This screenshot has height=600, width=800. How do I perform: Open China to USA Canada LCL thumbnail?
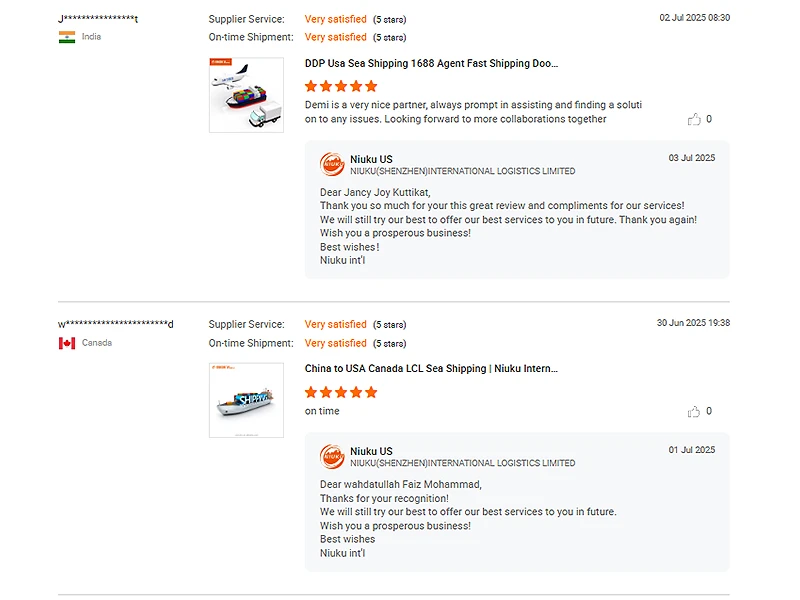246,400
